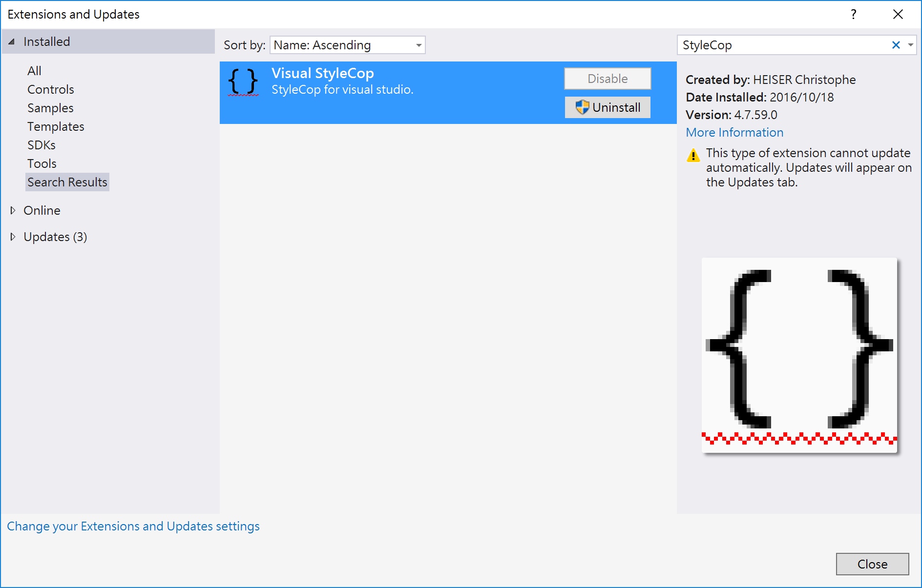The image size is (922, 588).
Task: Clear the StyleCop search text
Action: (x=896, y=45)
